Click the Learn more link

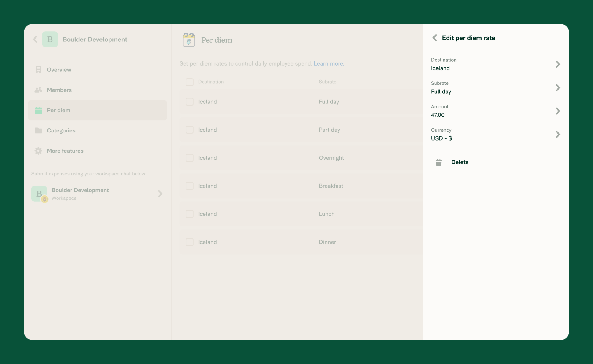click(x=328, y=63)
